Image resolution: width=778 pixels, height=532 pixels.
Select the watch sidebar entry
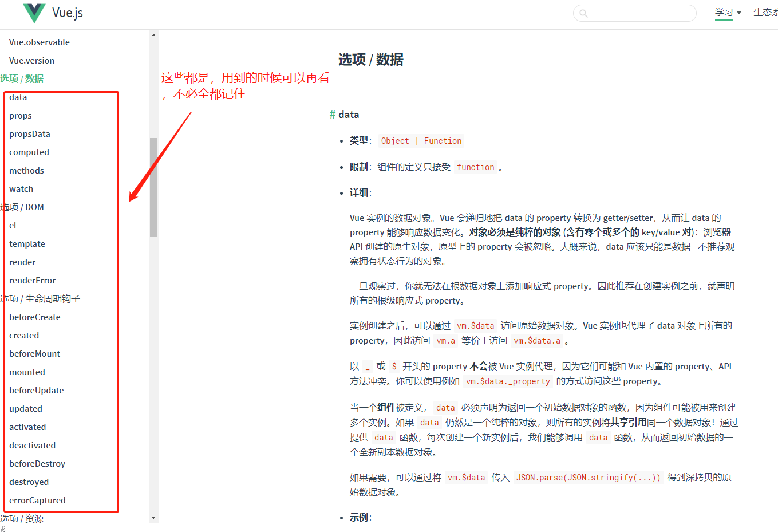[x=21, y=188]
